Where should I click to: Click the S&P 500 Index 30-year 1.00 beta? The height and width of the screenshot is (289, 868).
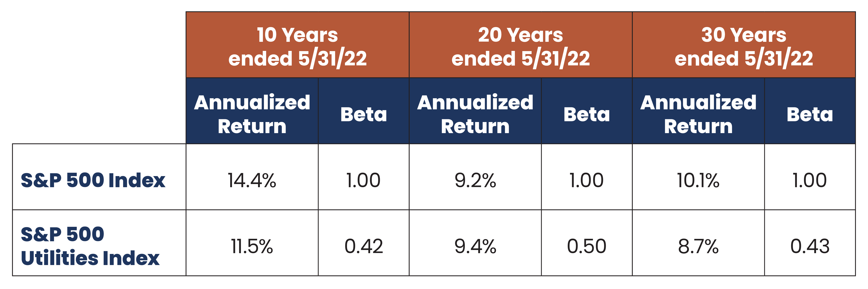click(x=810, y=180)
